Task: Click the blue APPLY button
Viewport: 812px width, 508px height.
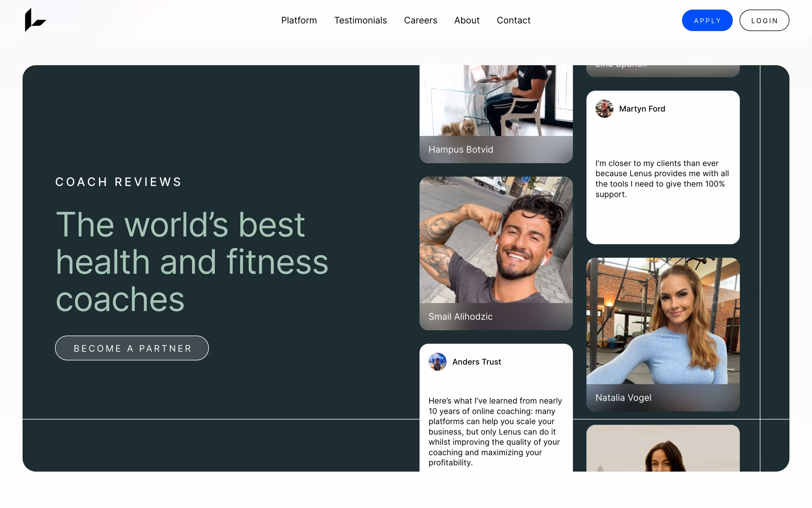Action: click(707, 21)
